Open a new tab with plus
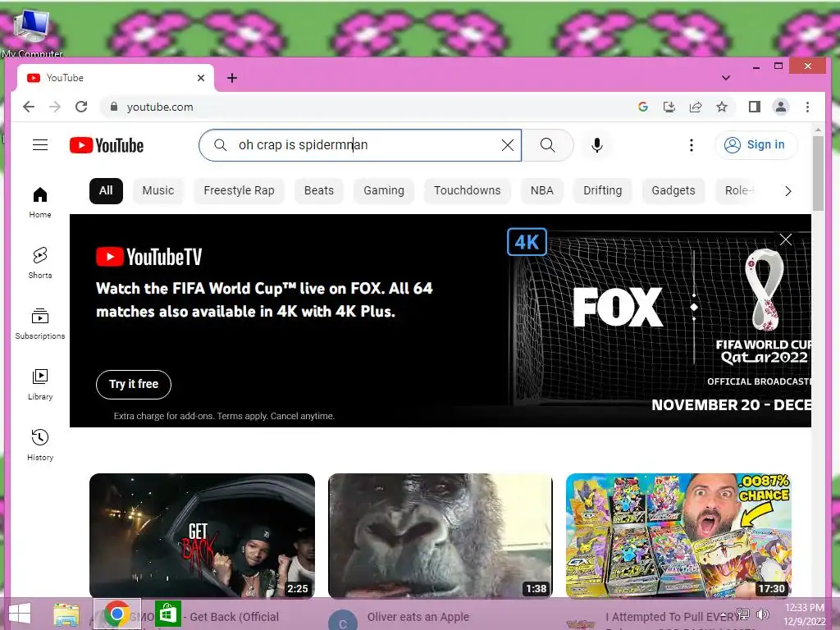 (x=232, y=78)
